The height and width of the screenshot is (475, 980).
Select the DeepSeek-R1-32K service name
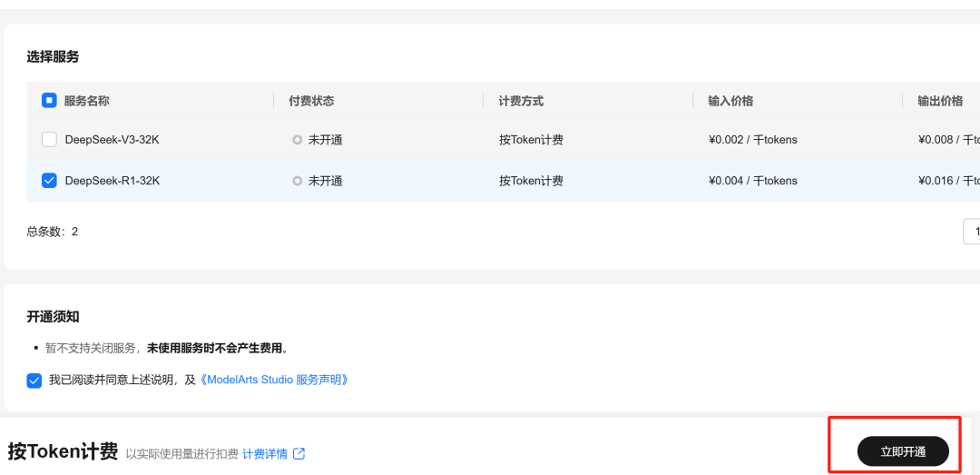click(113, 181)
